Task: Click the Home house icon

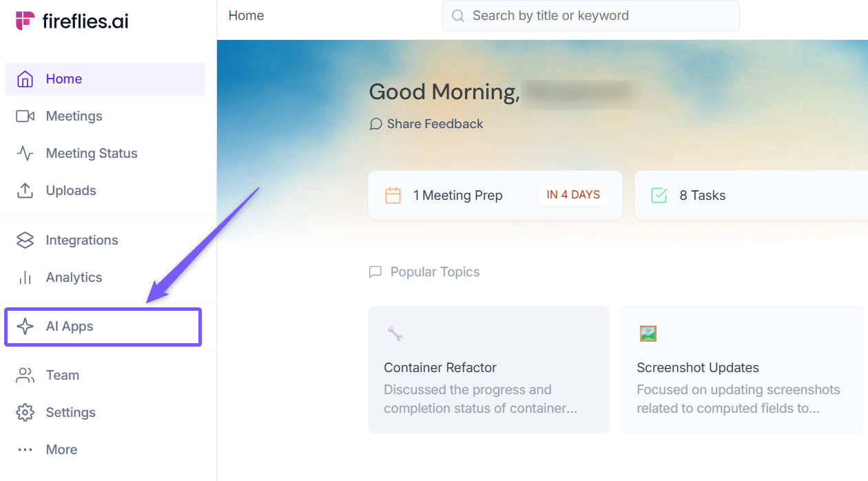Action: coord(25,79)
